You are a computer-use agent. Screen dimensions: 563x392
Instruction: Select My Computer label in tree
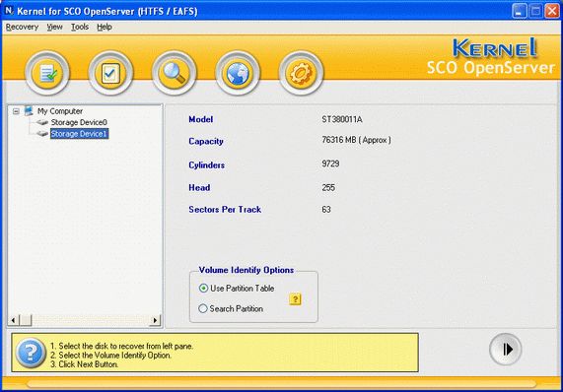(x=60, y=111)
